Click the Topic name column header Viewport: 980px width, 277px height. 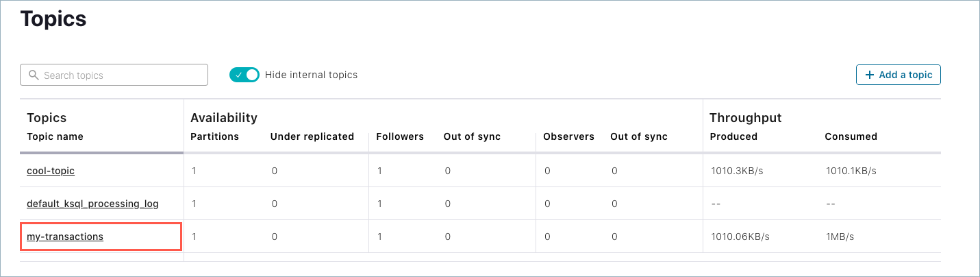55,136
